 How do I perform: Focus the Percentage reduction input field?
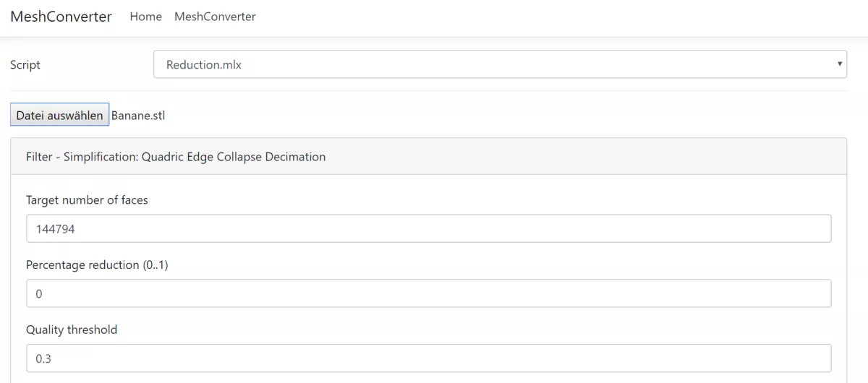(428, 293)
